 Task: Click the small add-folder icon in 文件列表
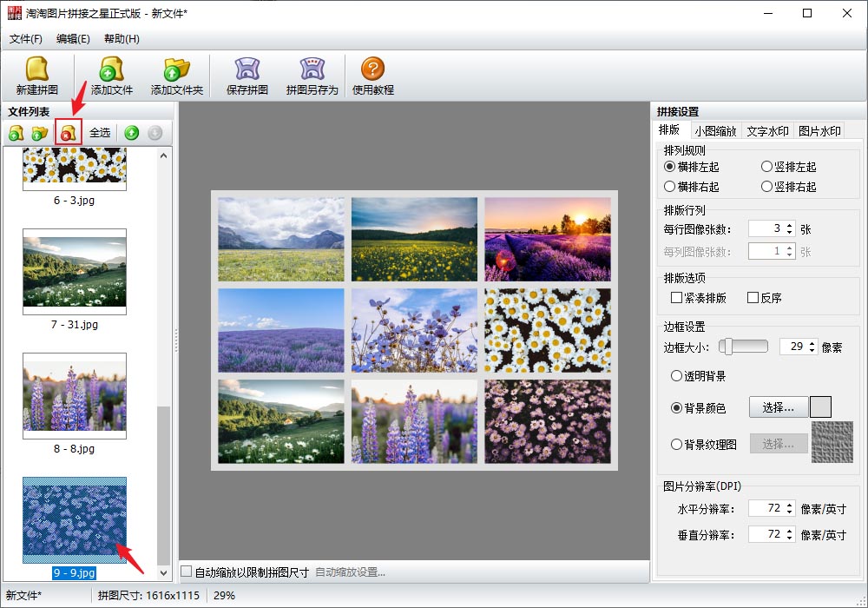coord(39,133)
